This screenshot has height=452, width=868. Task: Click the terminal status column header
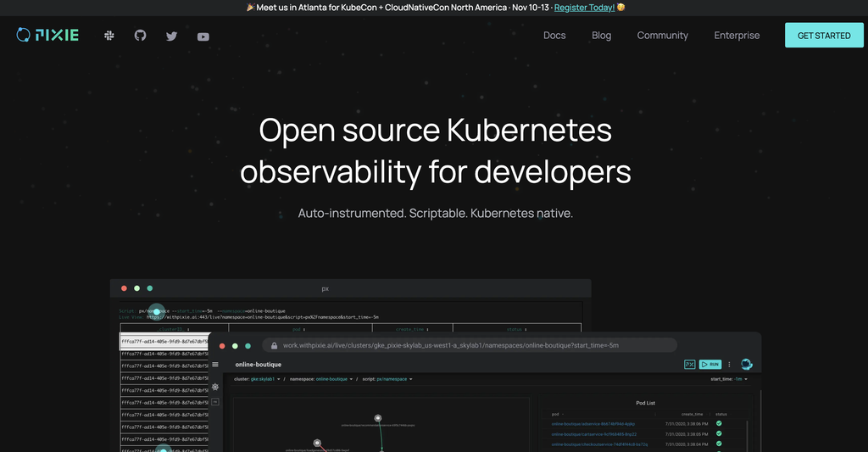(516, 330)
